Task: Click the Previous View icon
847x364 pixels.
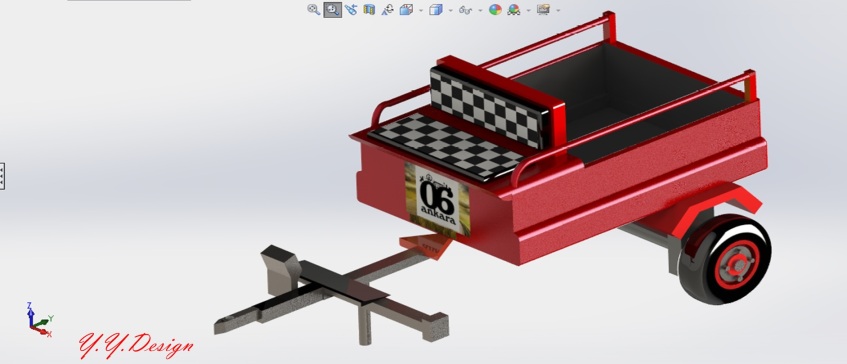Action: (x=351, y=9)
